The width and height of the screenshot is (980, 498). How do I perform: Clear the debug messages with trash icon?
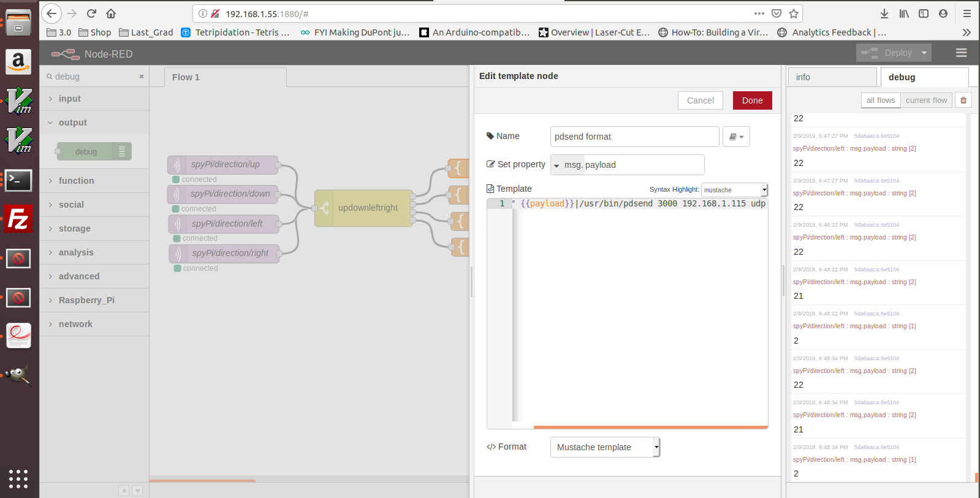(963, 100)
